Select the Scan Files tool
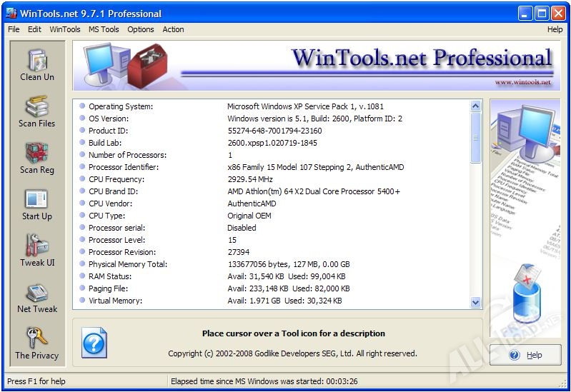The image size is (571, 392). [36, 111]
